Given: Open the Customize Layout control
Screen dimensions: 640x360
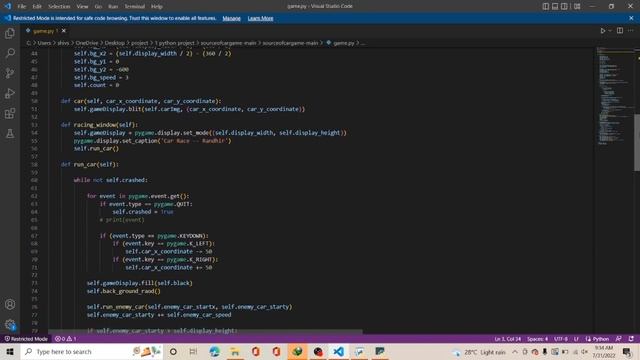Looking at the screenshot, I should (x=577, y=6).
